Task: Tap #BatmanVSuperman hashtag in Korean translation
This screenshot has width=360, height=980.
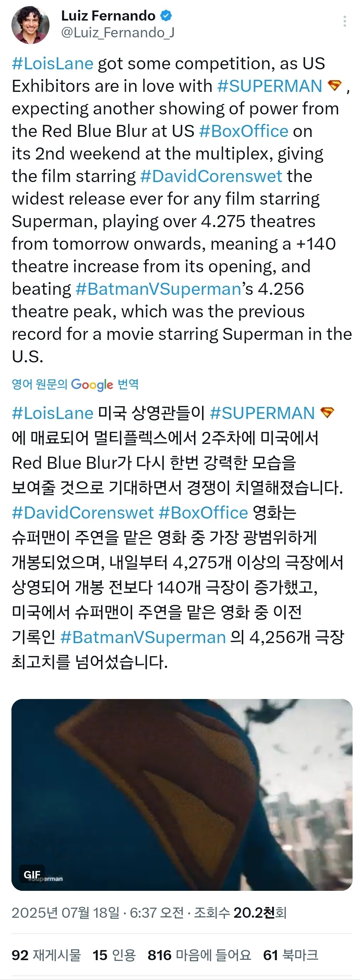Action: [x=143, y=637]
